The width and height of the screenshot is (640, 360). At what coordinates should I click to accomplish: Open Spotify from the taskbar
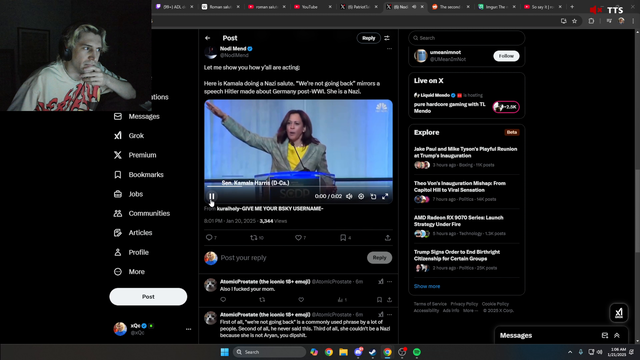(x=417, y=352)
